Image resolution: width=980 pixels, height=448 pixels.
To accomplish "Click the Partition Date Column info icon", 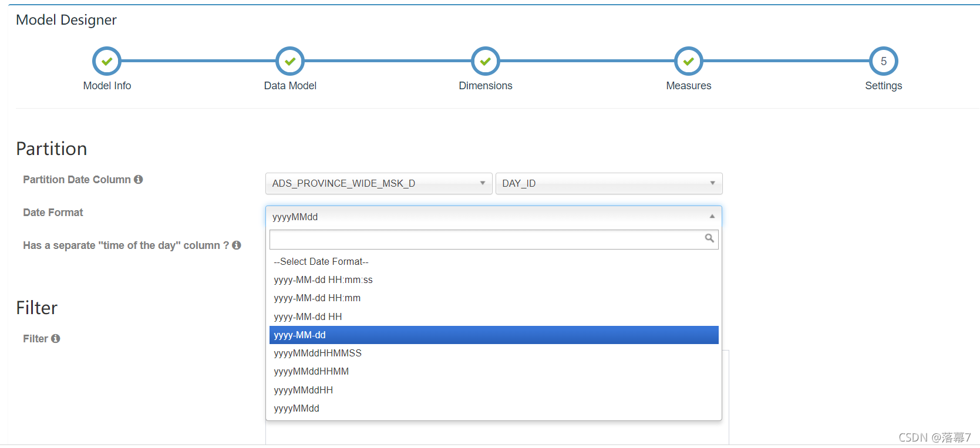I will [139, 180].
